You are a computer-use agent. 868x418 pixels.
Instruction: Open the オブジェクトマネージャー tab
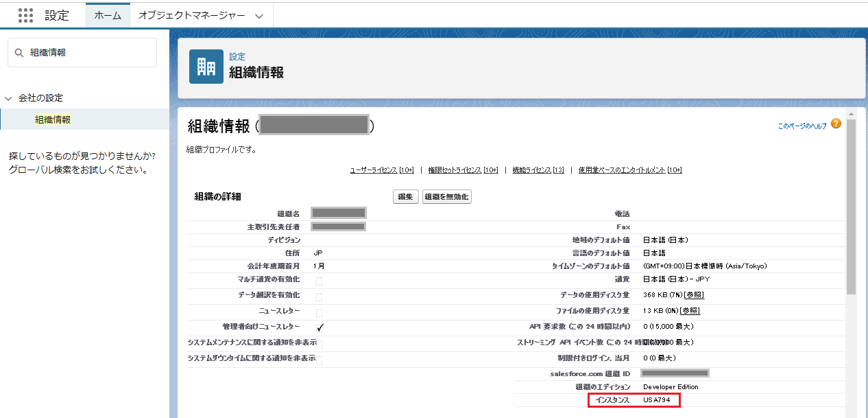click(x=191, y=15)
